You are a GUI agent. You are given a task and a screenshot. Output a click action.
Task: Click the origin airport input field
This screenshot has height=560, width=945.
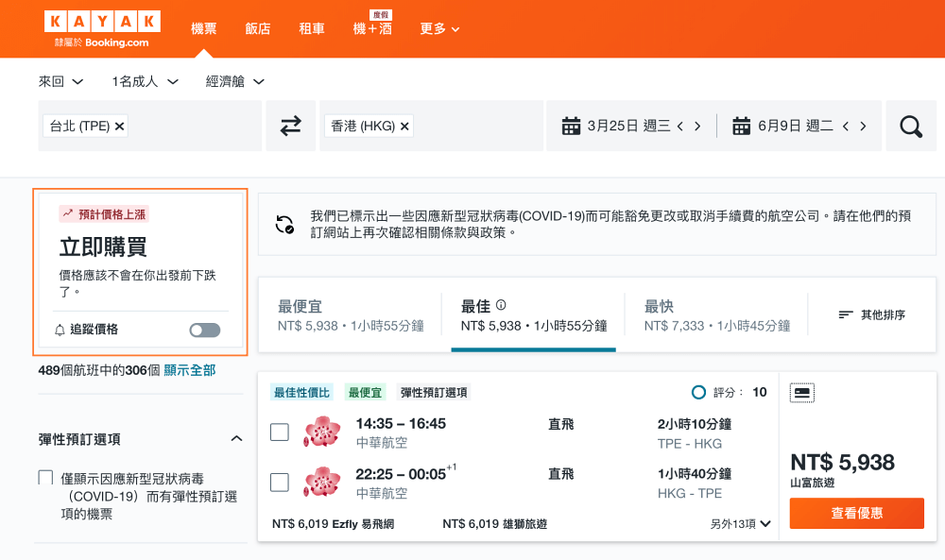click(150, 126)
